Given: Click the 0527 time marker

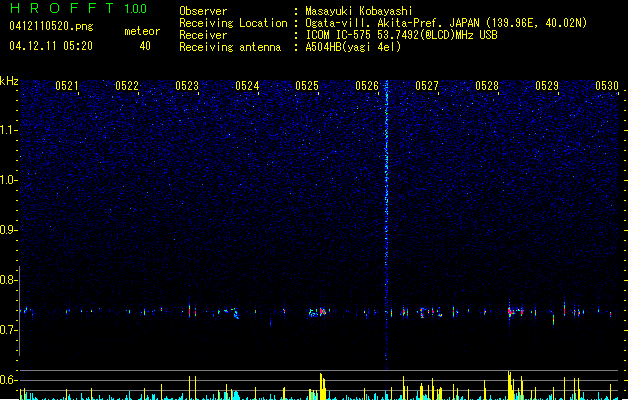Looking at the screenshot, I should [427, 86].
